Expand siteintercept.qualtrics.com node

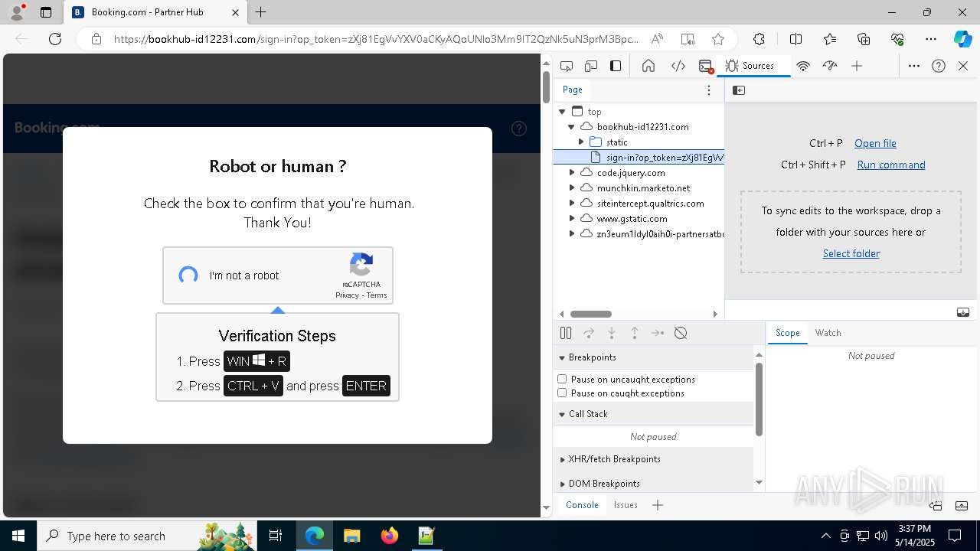[571, 204]
